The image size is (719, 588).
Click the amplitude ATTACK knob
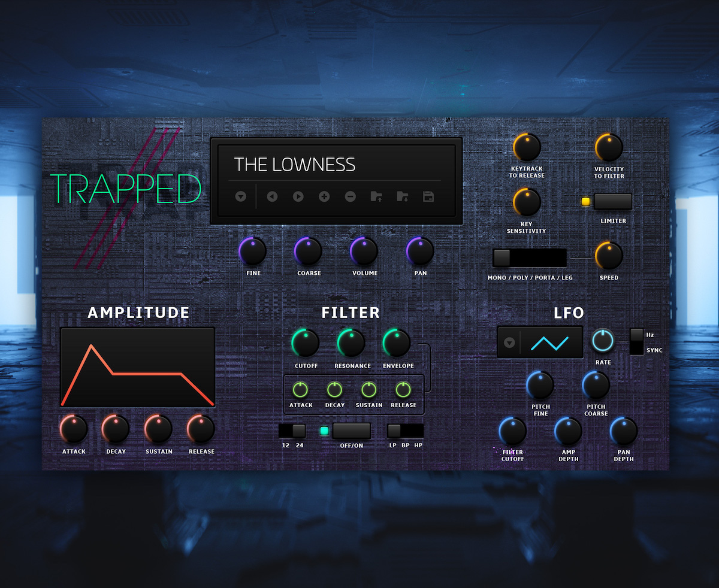[74, 429]
